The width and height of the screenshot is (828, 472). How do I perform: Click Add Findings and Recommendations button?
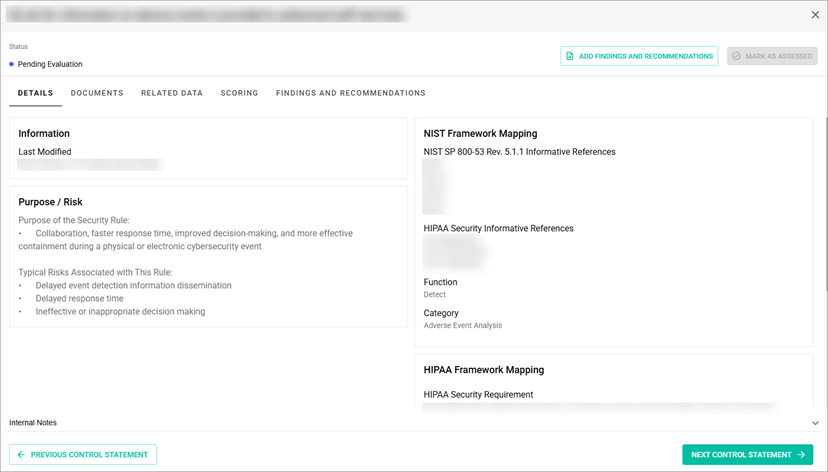(x=639, y=56)
